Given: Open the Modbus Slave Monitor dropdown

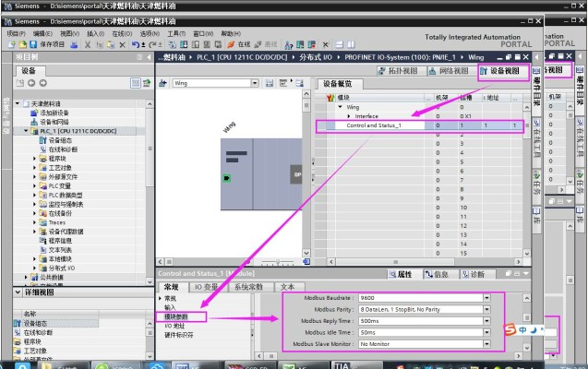Looking at the screenshot, I should pos(486,343).
